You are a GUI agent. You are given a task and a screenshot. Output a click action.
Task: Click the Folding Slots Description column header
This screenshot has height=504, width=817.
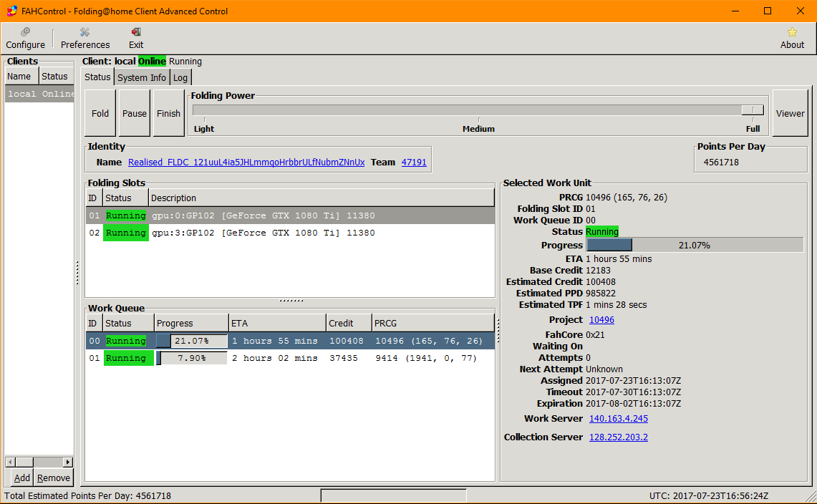point(321,198)
